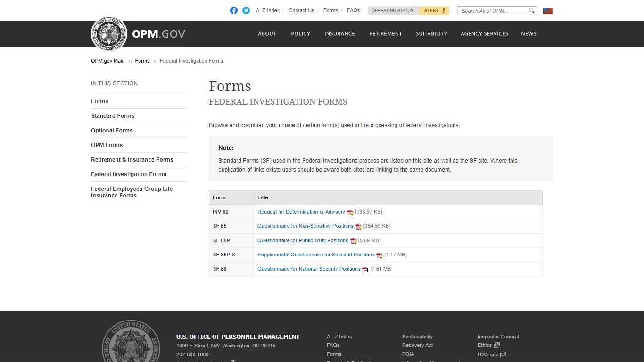
Task: Click the A–Z Index top link
Action: 268,10
